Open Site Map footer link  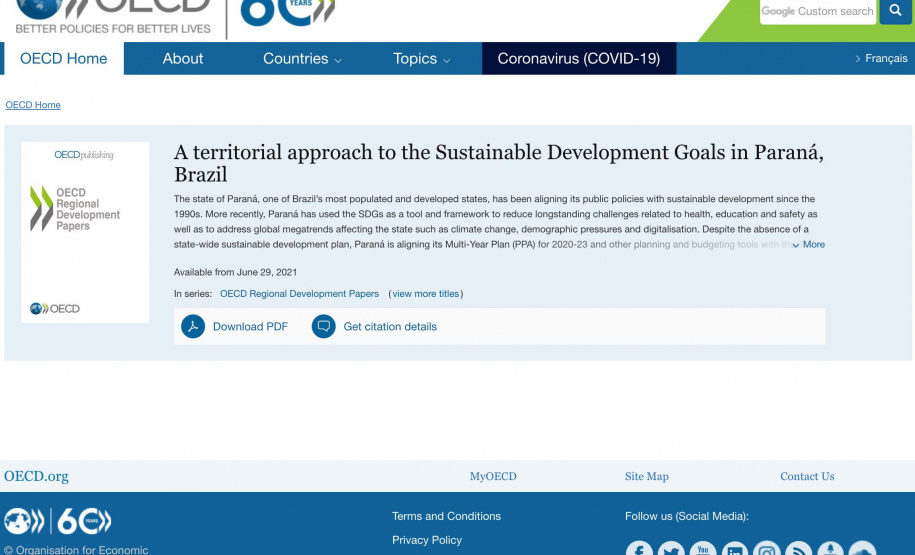[647, 476]
